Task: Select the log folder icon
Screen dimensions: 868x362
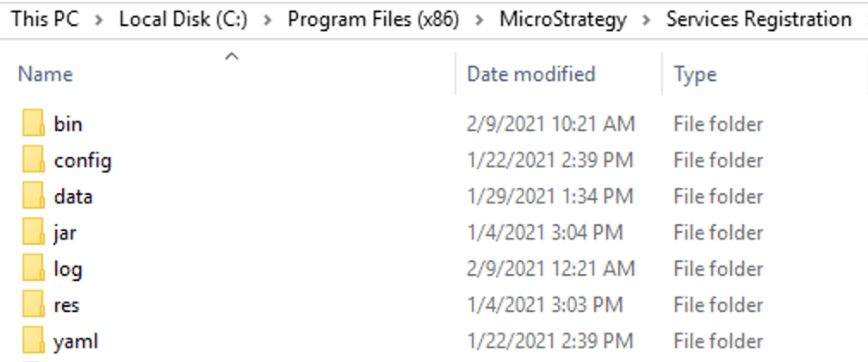Action: [34, 269]
